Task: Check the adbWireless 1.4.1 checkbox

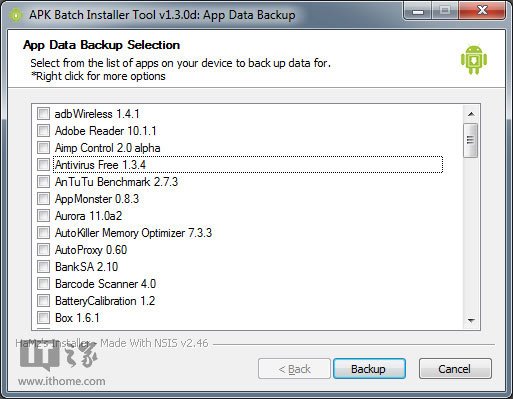Action: pyautogui.click(x=43, y=114)
